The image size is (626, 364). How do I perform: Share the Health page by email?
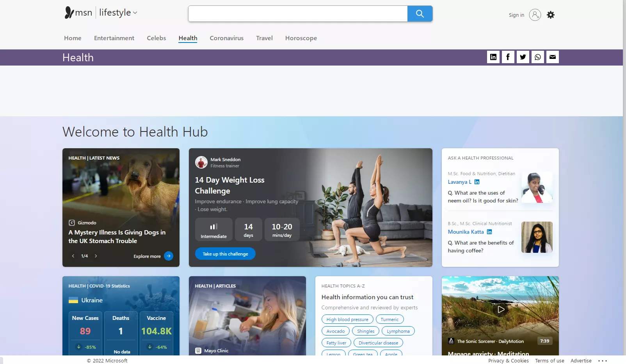tap(552, 57)
